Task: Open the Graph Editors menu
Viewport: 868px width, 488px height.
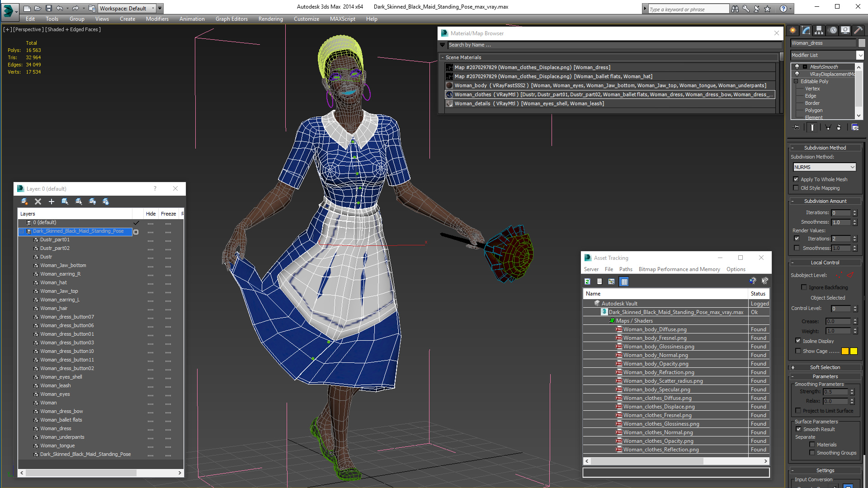Action: pos(231,19)
